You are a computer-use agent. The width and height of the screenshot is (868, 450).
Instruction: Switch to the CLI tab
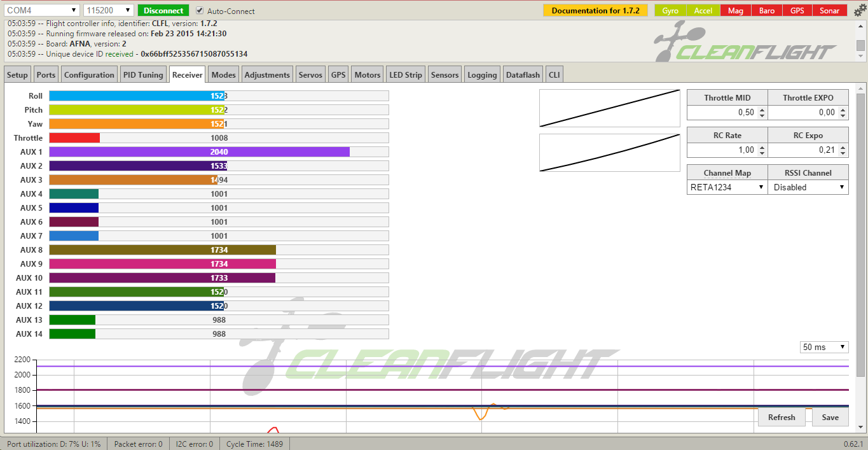tap(555, 74)
